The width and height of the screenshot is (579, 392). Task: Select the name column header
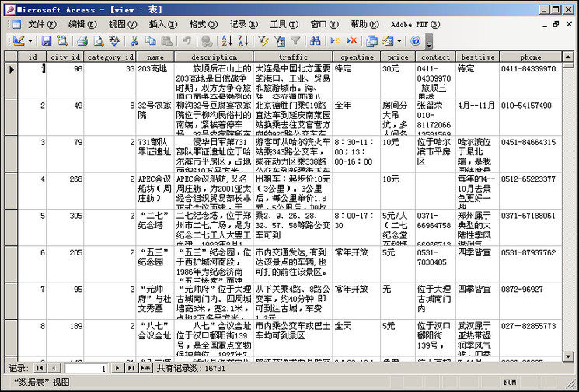tap(155, 57)
